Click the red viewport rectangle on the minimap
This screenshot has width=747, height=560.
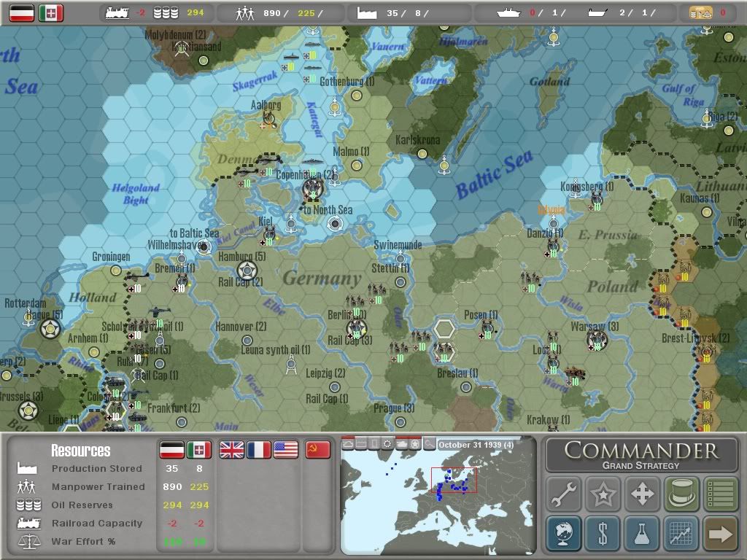pyautogui.click(x=454, y=480)
